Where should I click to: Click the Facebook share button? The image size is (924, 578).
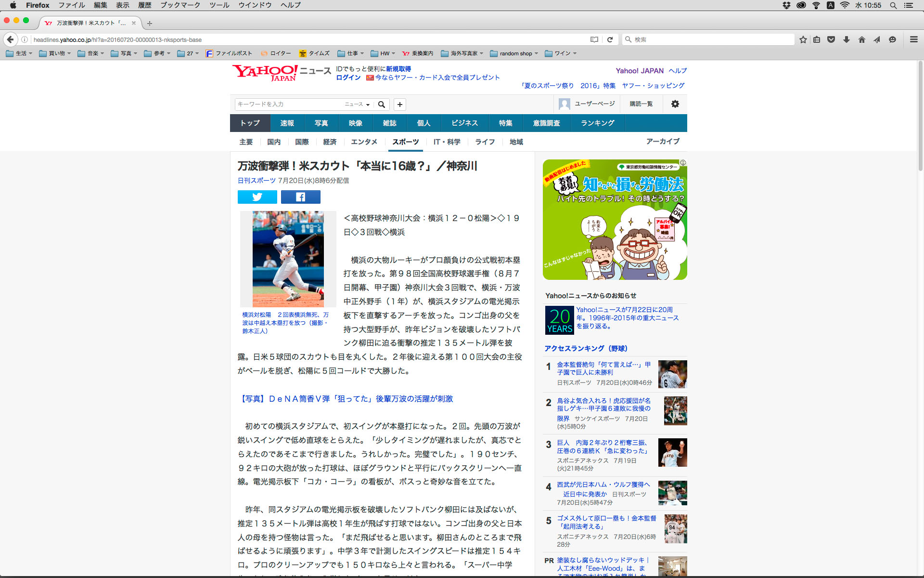click(300, 197)
